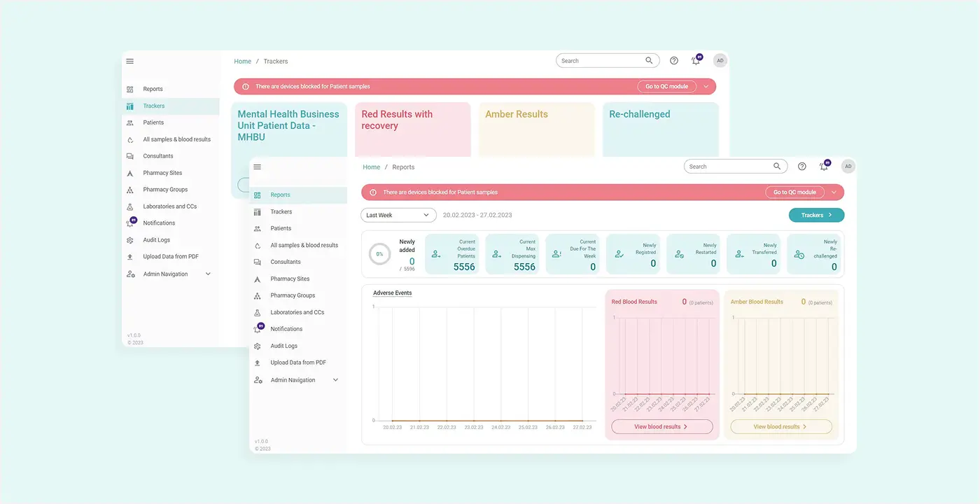The width and height of the screenshot is (980, 504).
Task: Open the Last Week date range dropdown
Action: (398, 215)
